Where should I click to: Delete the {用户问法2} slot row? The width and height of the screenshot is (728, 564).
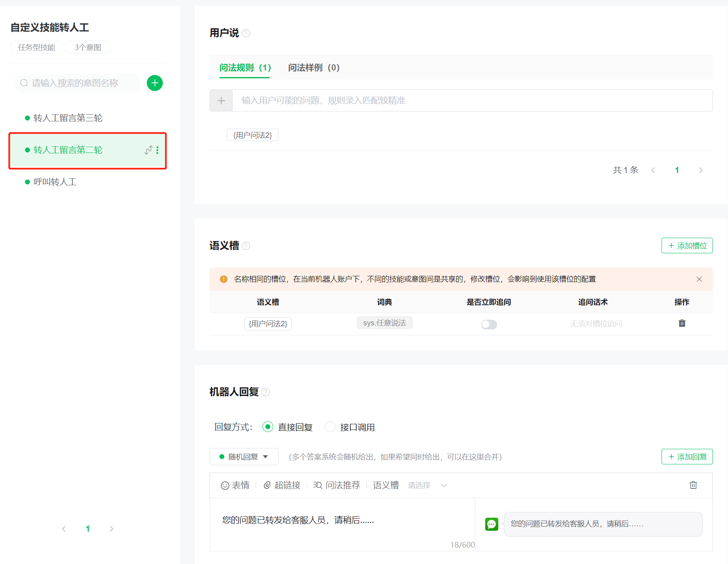(682, 323)
